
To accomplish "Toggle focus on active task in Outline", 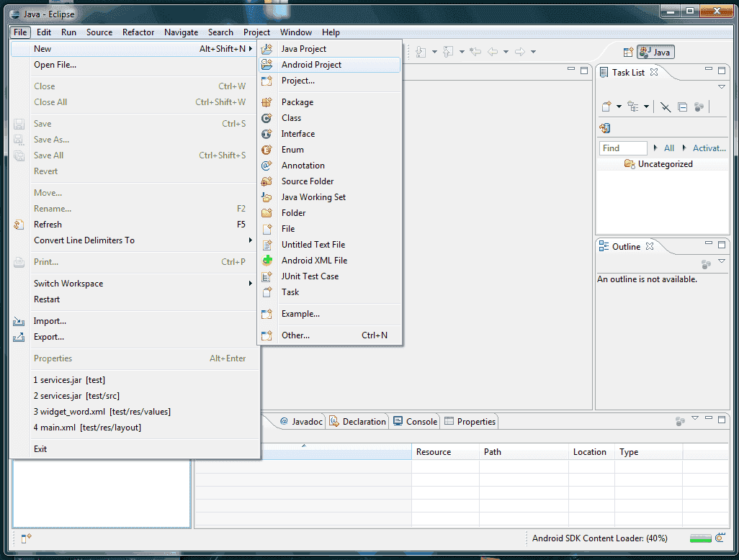I will click(x=706, y=265).
